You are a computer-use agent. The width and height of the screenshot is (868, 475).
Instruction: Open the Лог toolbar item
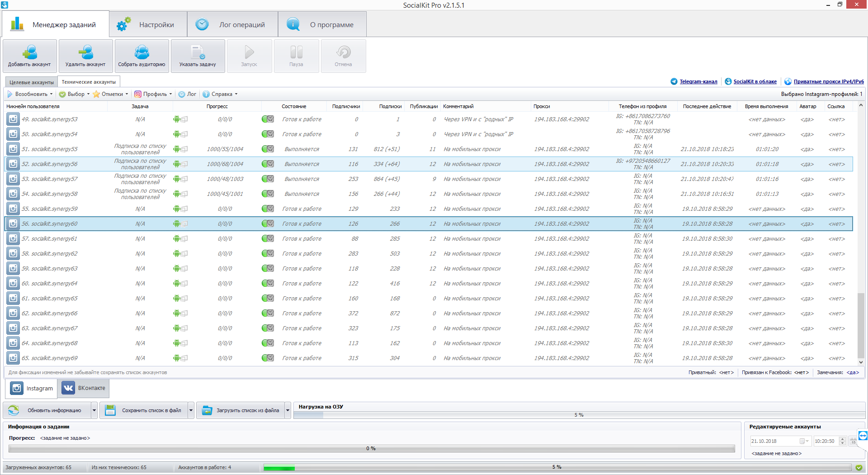point(187,94)
